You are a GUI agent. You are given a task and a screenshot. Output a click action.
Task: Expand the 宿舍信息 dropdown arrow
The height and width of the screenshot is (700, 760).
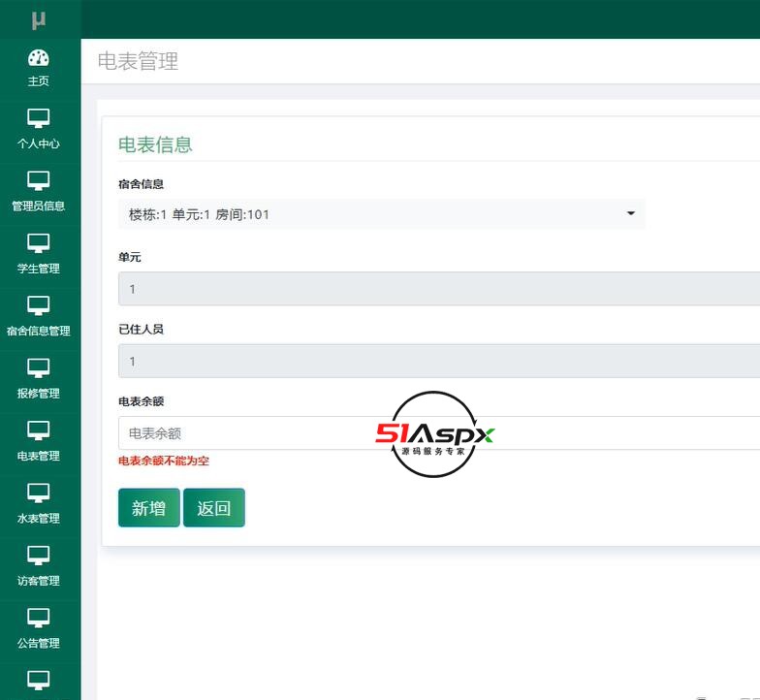630,214
